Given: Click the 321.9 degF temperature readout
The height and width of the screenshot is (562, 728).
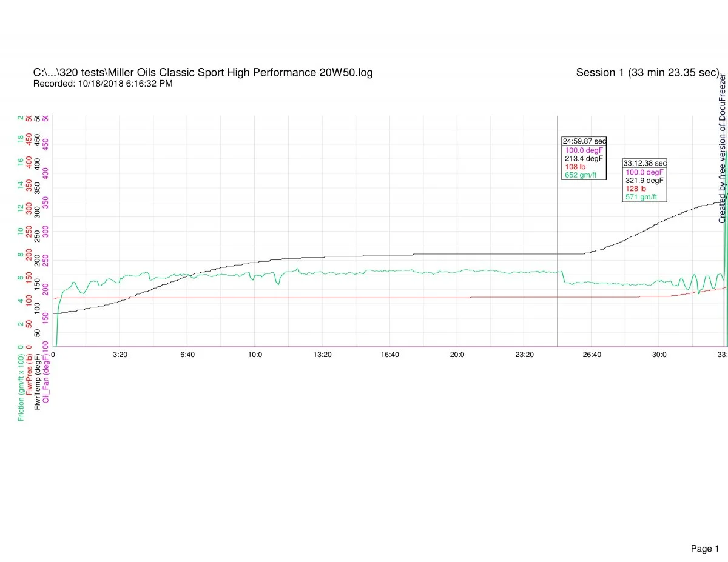Looking at the screenshot, I should (644, 180).
